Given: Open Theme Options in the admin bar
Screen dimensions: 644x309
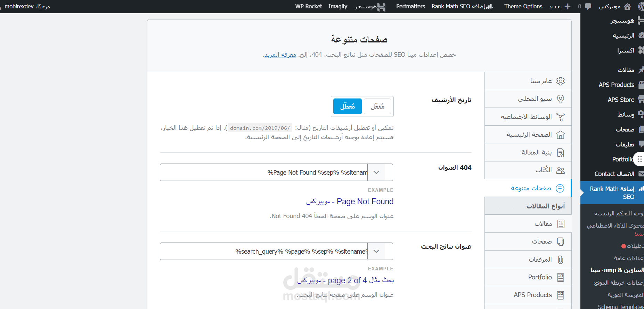Looking at the screenshot, I should tap(523, 7).
